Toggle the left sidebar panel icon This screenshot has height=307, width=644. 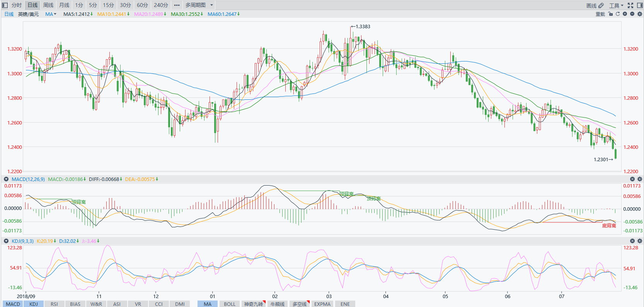(5, 5)
